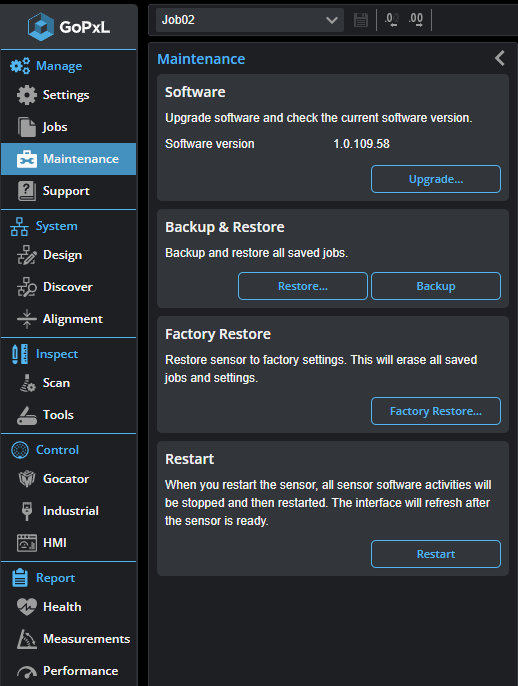Screen dimensions: 518x686
Task: Open the Alignment icon
Action: pyautogui.click(x=27, y=319)
